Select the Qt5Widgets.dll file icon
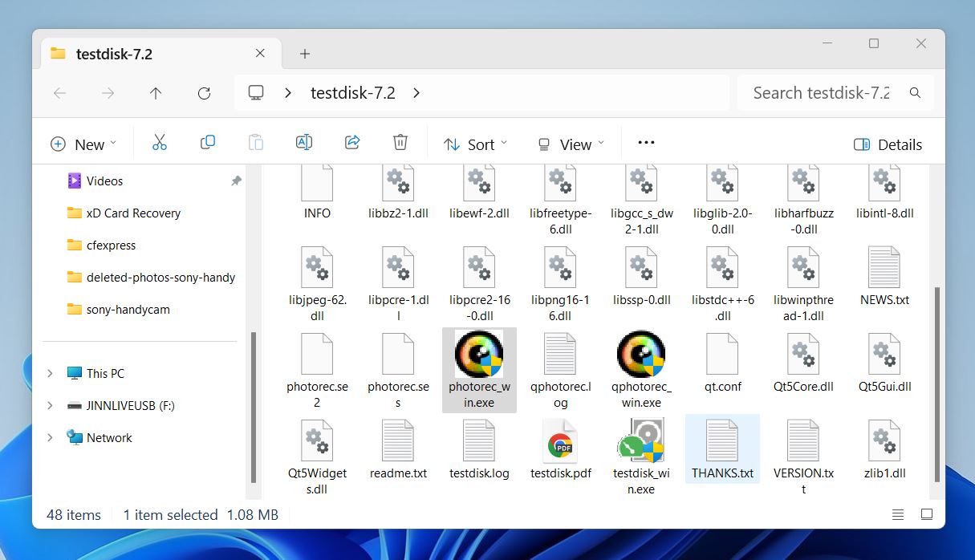 (x=317, y=440)
